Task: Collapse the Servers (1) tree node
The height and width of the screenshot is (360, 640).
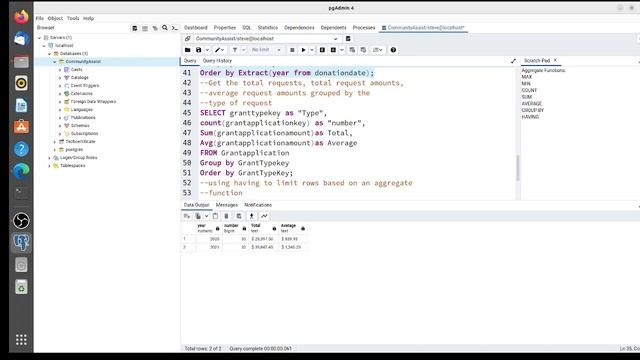Action: [x=40, y=38]
